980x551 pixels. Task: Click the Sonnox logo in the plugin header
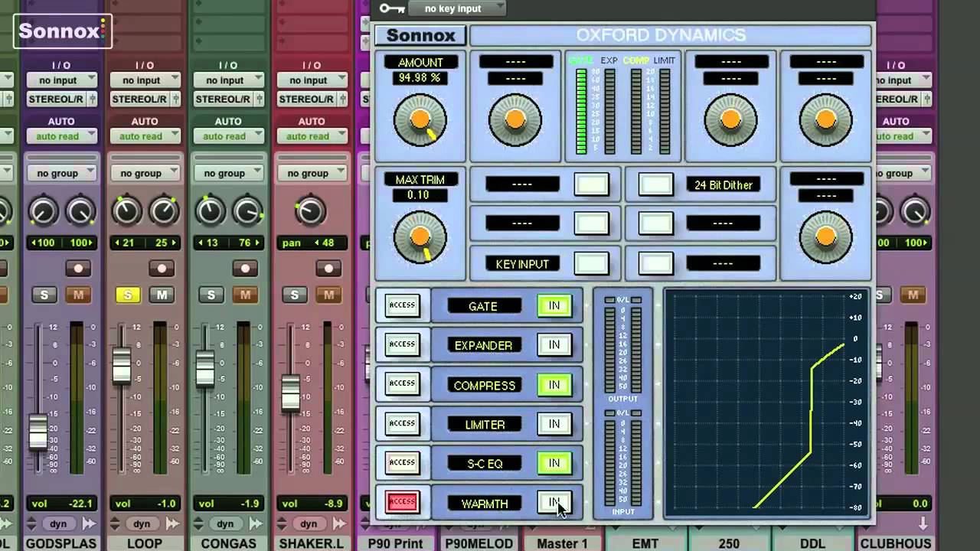[420, 35]
